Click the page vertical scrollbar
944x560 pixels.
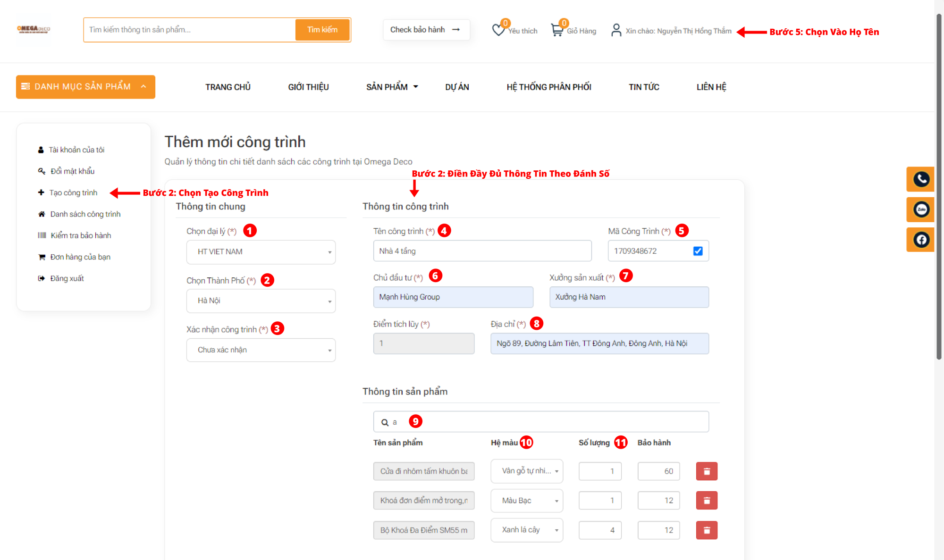click(x=939, y=186)
